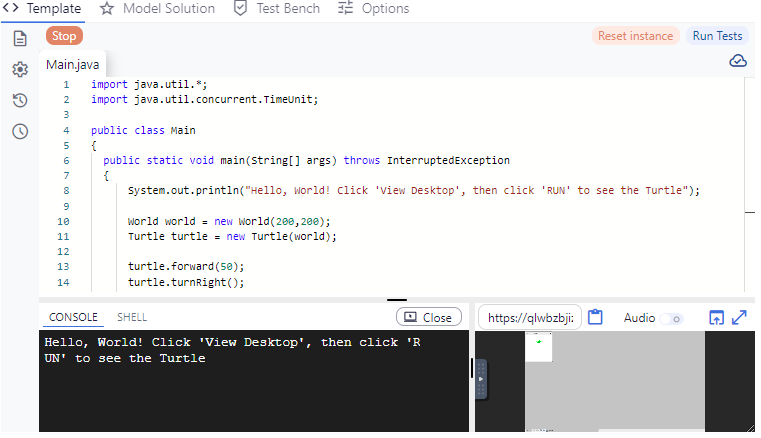Click the Run Tests button
The image size is (761, 438).
click(717, 36)
